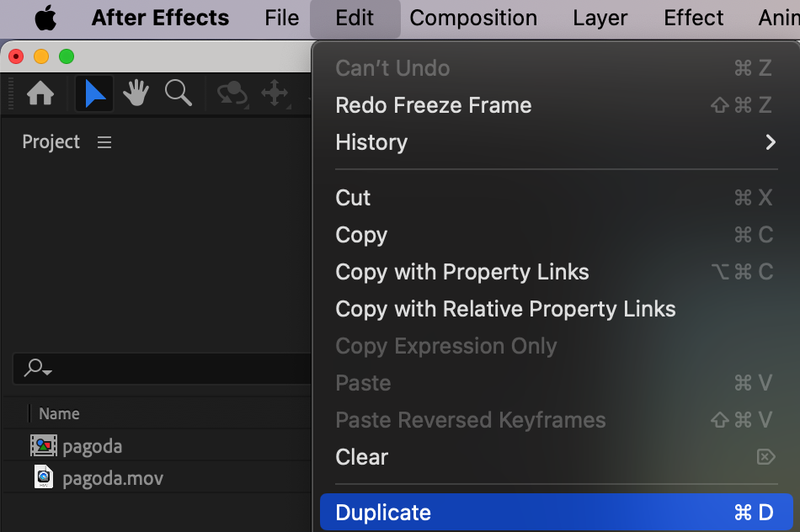The height and width of the screenshot is (532, 800).
Task: Select Copy with Property Links
Action: coord(462,272)
